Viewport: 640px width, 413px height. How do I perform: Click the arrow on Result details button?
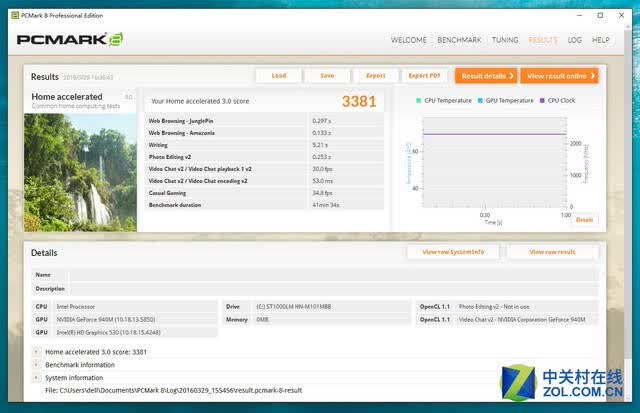511,76
